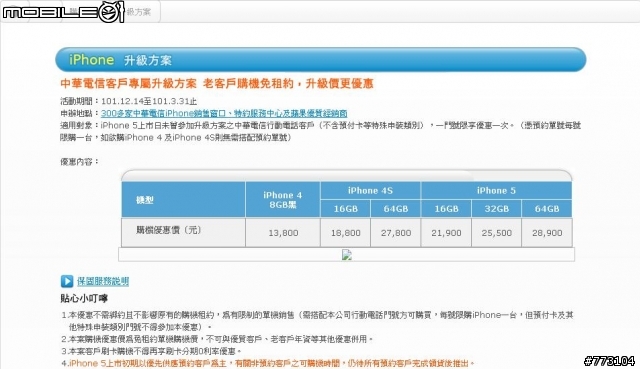Click orange note 4 about iPhone 5上市初期
The image size is (640, 369).
pos(268,363)
